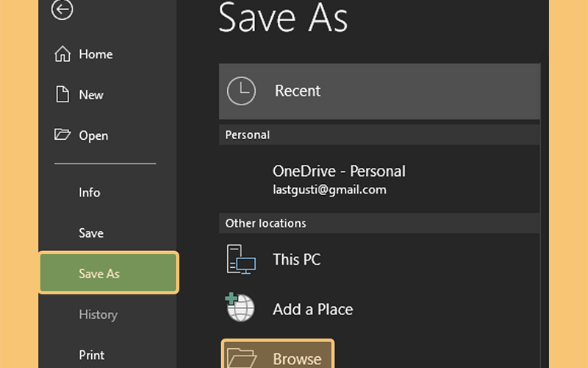Open the History entry in the sidebar
Image resolution: width=588 pixels, height=368 pixels.
coord(98,314)
